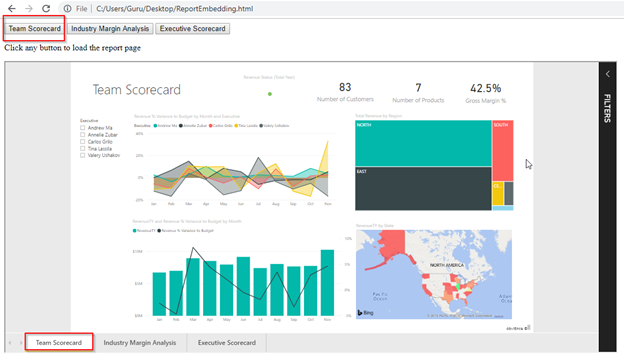Switch to Industry Margin Analysis report tab
624x361 pixels.
140,342
